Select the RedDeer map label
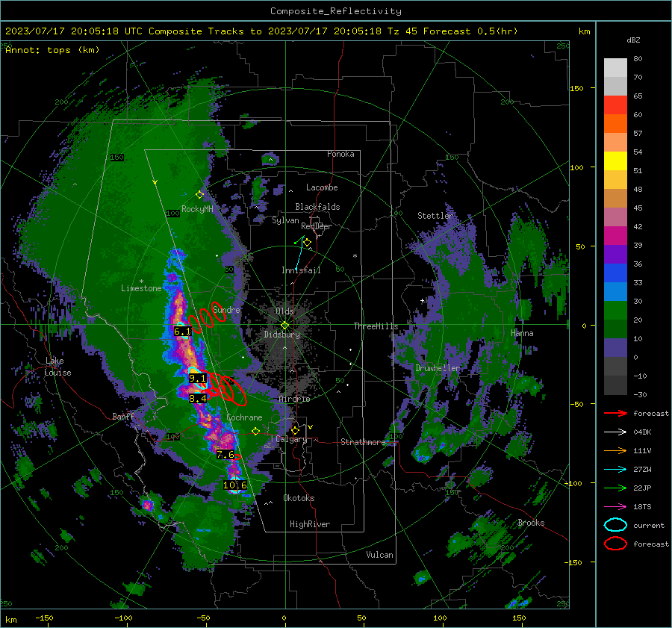This screenshot has height=628, width=672. 317,226
